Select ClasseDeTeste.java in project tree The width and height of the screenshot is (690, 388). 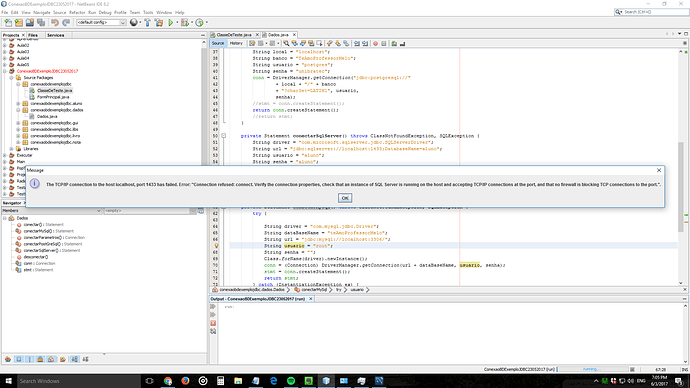click(x=55, y=90)
